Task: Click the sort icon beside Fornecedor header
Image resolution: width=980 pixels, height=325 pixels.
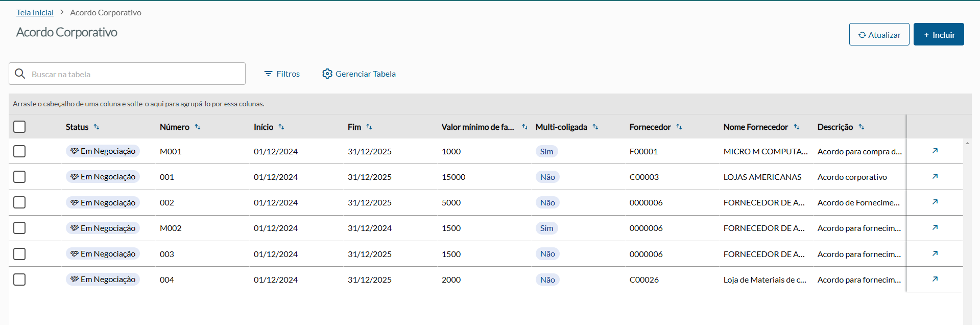Action: click(679, 127)
